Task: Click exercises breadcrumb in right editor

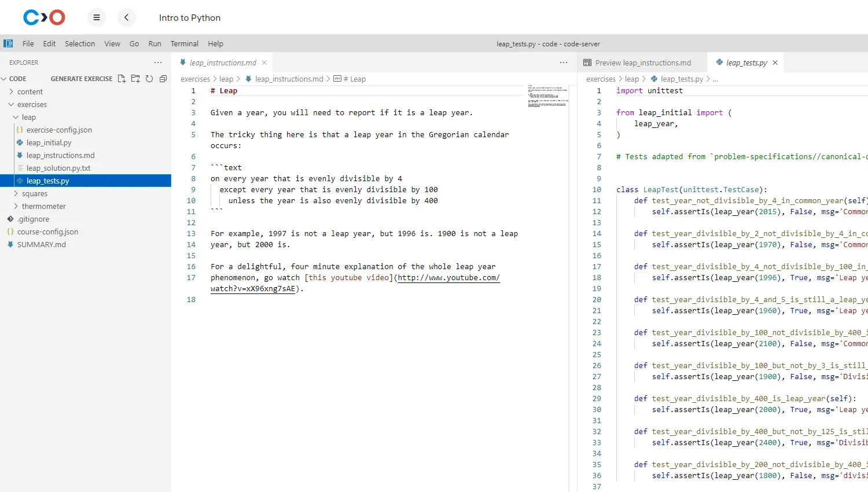Action: (x=601, y=79)
